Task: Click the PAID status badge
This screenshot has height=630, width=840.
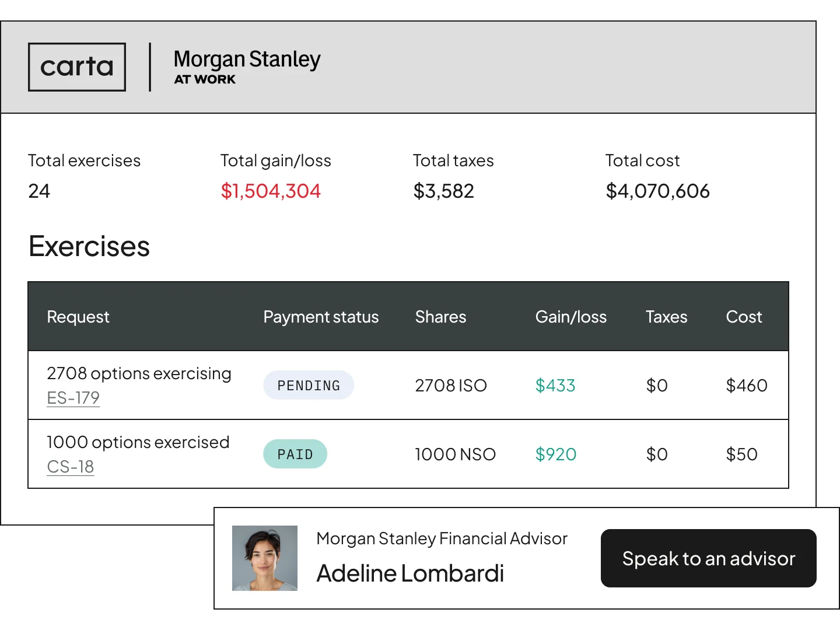Action: tap(295, 454)
